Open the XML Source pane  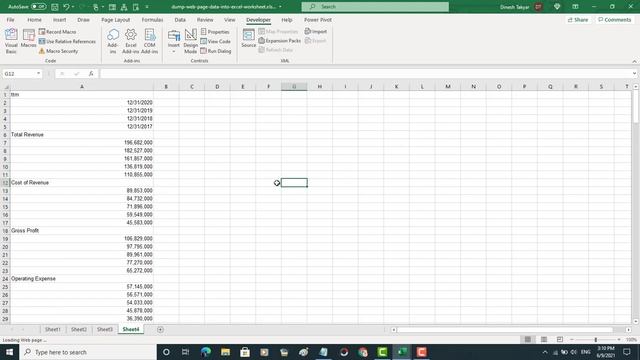[249, 38]
